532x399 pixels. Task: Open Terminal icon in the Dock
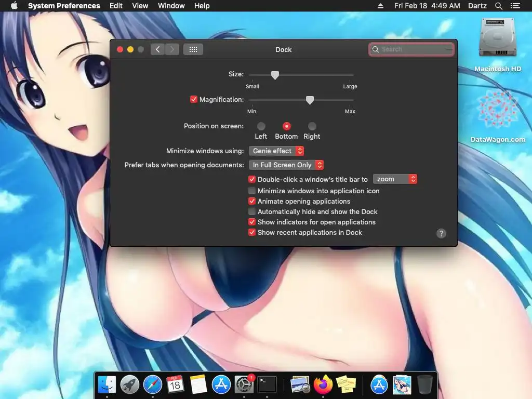click(267, 385)
